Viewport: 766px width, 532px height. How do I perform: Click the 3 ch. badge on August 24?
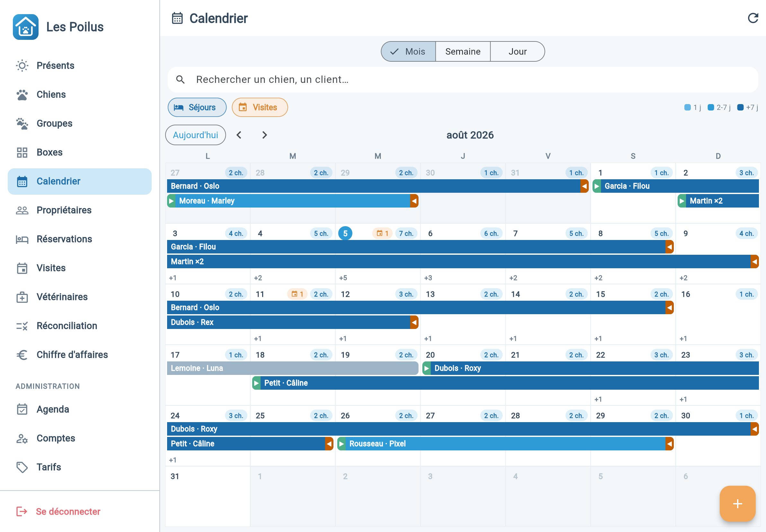[236, 416]
